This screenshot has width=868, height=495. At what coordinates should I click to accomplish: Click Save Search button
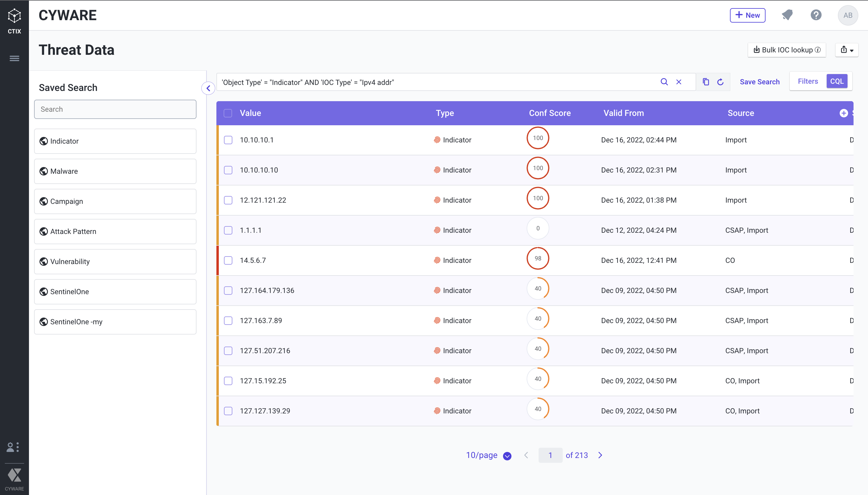click(760, 81)
